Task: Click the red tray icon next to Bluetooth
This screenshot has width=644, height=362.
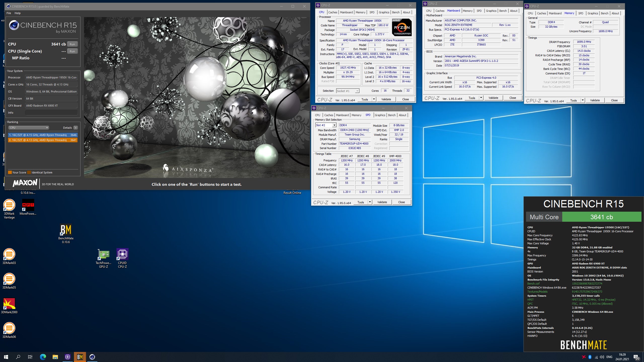Action: (584, 357)
